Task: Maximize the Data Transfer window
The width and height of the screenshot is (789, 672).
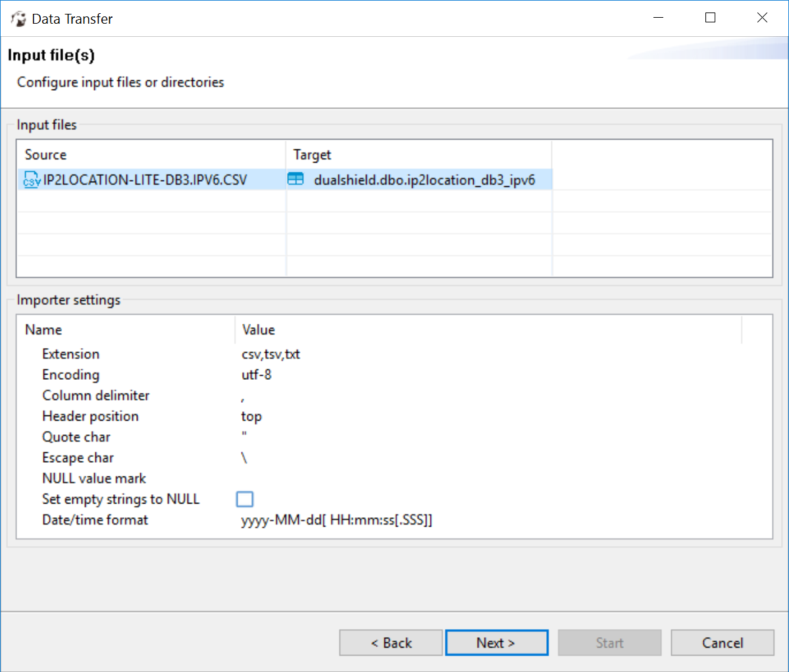Action: click(710, 18)
